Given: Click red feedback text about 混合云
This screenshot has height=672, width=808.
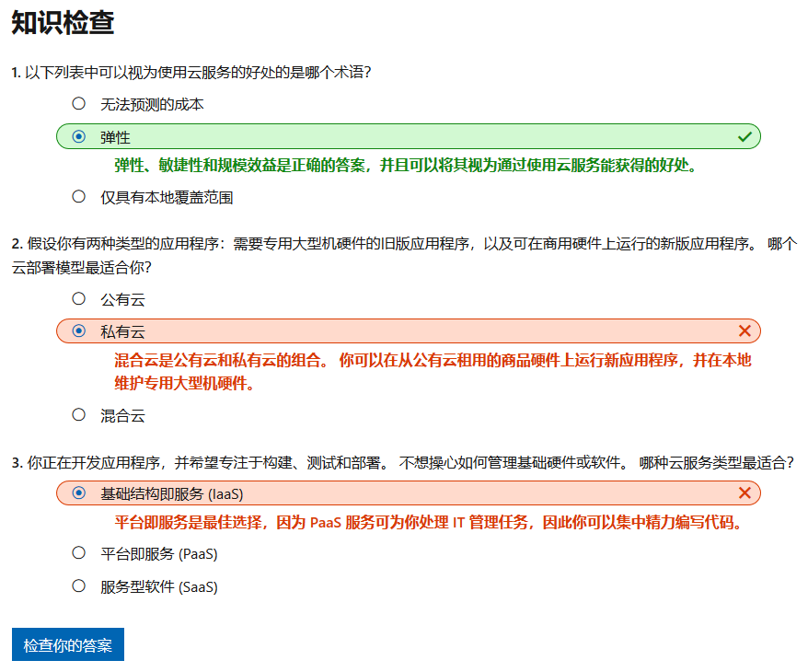Looking at the screenshot, I should tap(433, 371).
